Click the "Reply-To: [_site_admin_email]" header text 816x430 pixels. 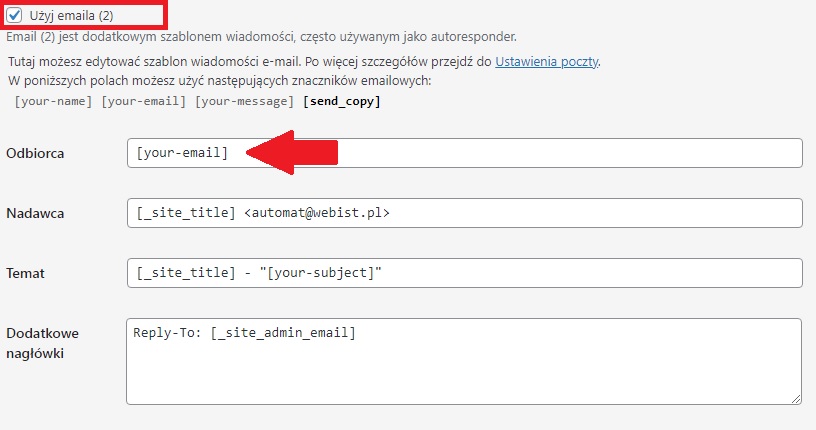point(244,333)
